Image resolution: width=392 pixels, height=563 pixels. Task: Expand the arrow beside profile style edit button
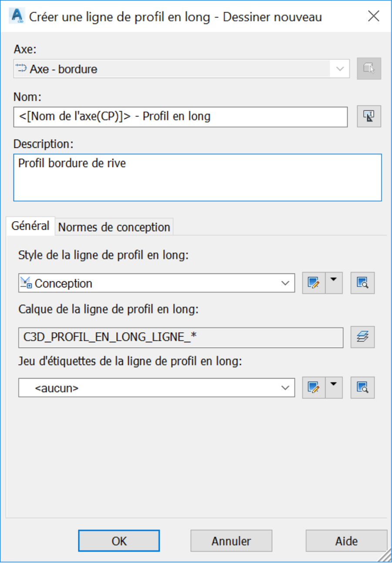click(x=334, y=283)
